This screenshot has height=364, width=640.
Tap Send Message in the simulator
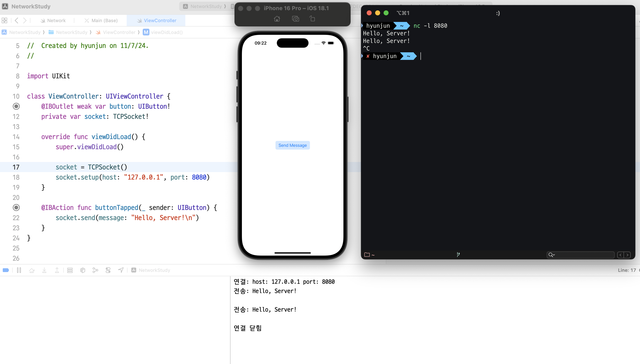click(x=293, y=145)
